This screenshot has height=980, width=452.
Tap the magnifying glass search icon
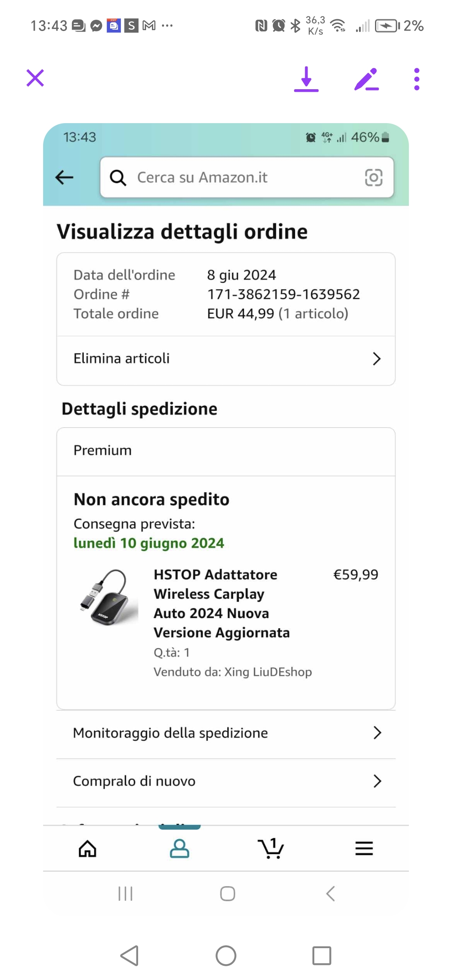pyautogui.click(x=118, y=178)
